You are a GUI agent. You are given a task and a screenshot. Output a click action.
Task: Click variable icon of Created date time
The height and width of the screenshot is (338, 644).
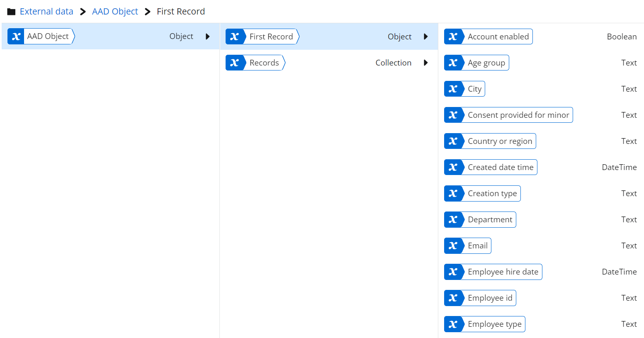(453, 167)
